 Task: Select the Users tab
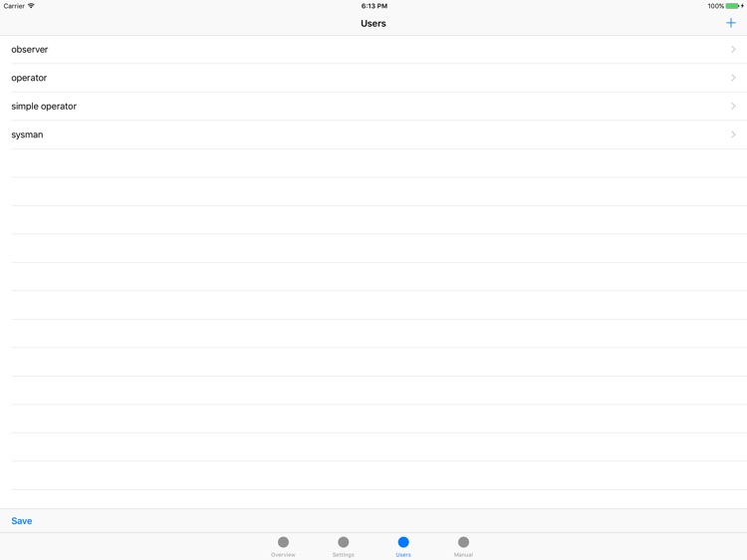pos(403,546)
